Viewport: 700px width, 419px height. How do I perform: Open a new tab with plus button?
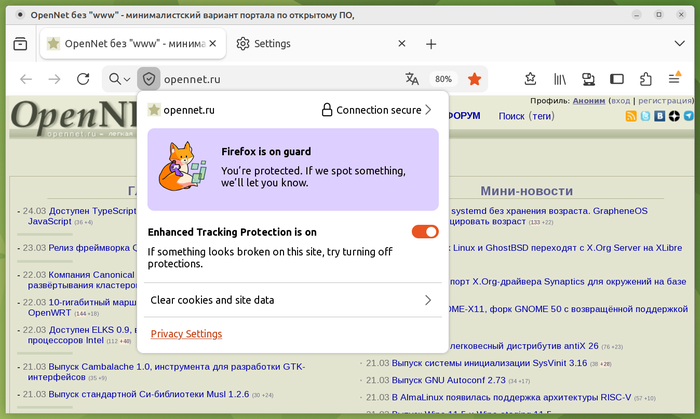431,44
